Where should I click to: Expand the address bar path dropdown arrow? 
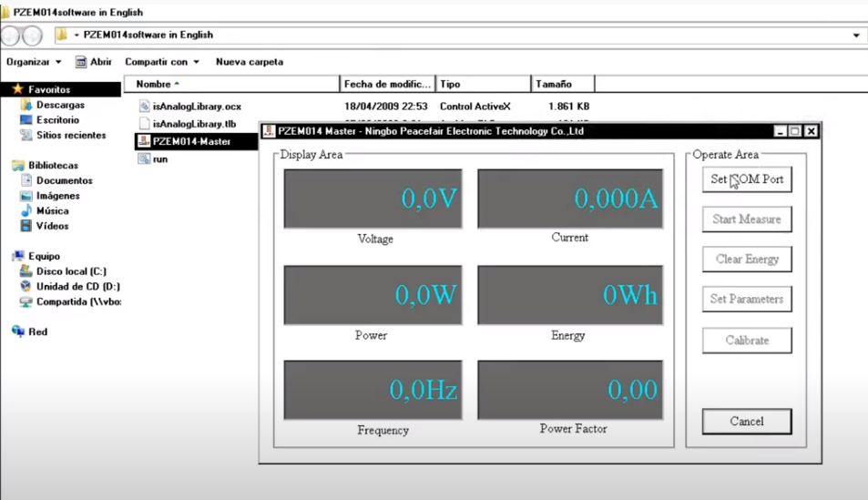856,36
